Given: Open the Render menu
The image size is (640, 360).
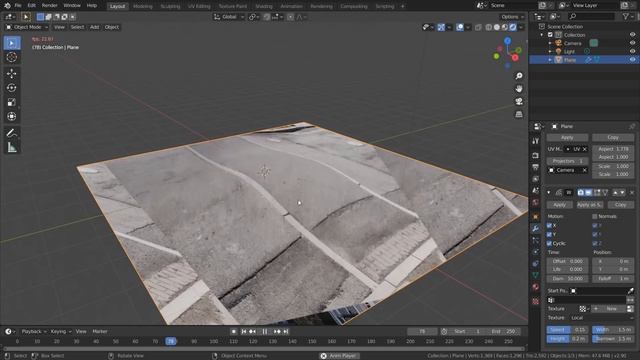Looking at the screenshot, I should (x=50, y=6).
